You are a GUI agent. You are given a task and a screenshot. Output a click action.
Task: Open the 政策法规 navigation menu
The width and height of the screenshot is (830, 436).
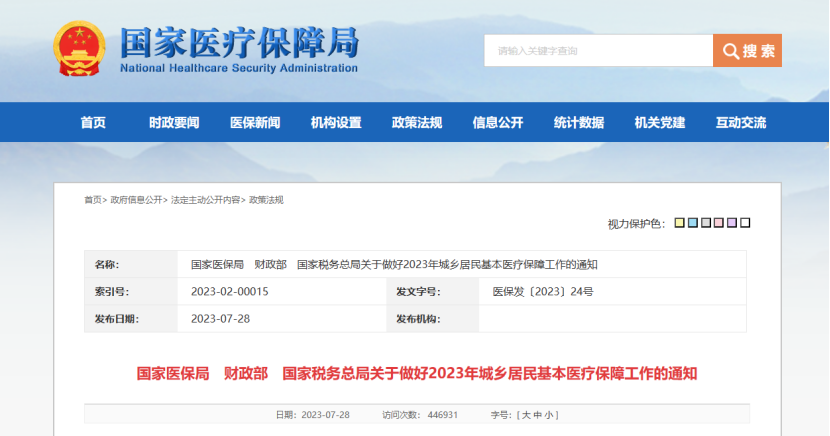tap(417, 123)
